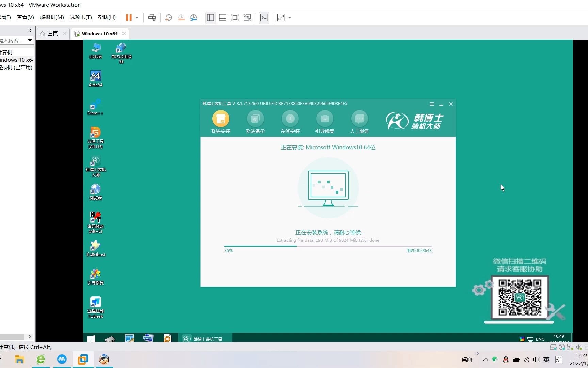Open the 系统备份 icon in 韩博士 tool
This screenshot has width=588, height=368.
[x=255, y=122]
